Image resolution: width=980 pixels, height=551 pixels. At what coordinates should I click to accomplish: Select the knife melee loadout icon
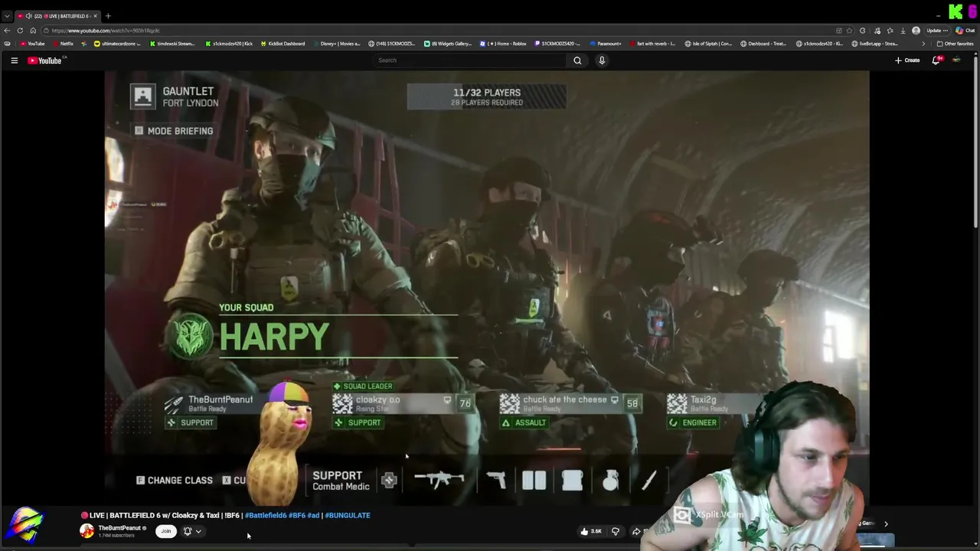coord(649,480)
